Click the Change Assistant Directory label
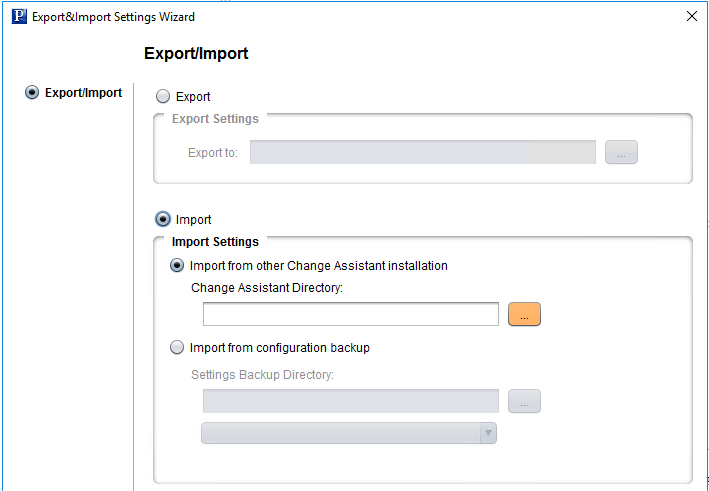This screenshot has width=709, height=491. (267, 288)
